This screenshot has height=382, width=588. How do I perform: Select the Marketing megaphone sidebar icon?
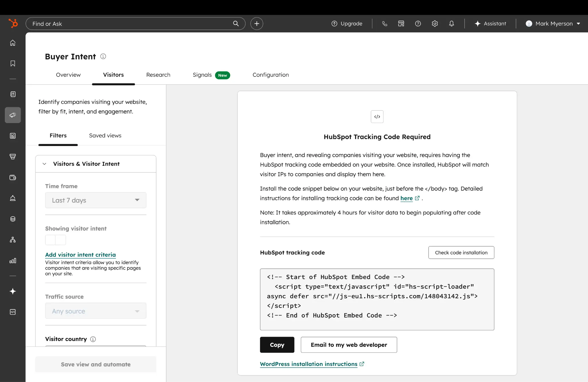coord(13,115)
